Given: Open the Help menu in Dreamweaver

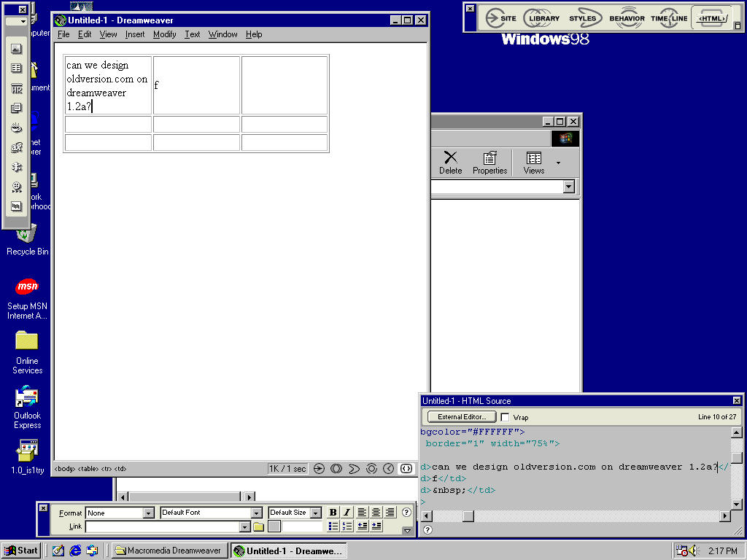Looking at the screenshot, I should click(x=254, y=34).
